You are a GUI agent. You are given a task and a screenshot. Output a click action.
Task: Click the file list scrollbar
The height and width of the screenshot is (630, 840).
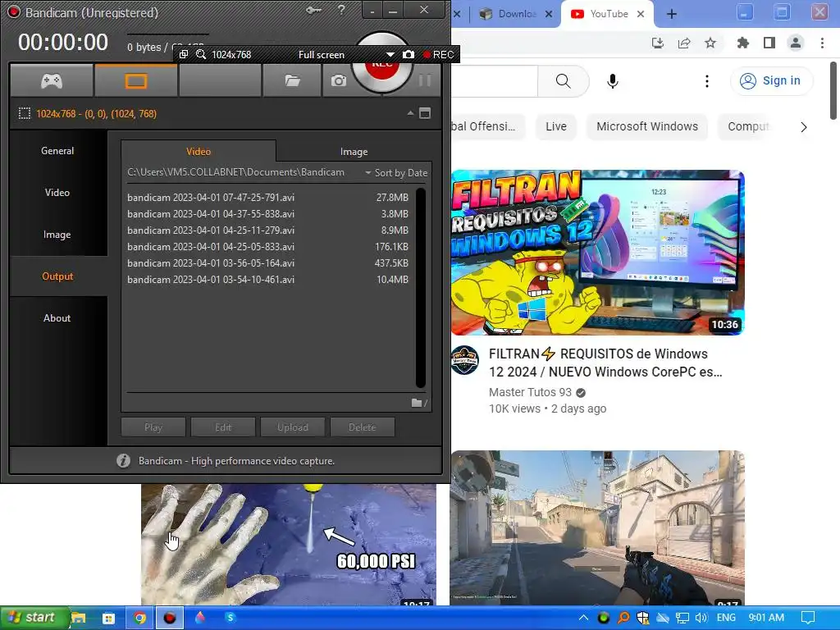[x=421, y=287]
